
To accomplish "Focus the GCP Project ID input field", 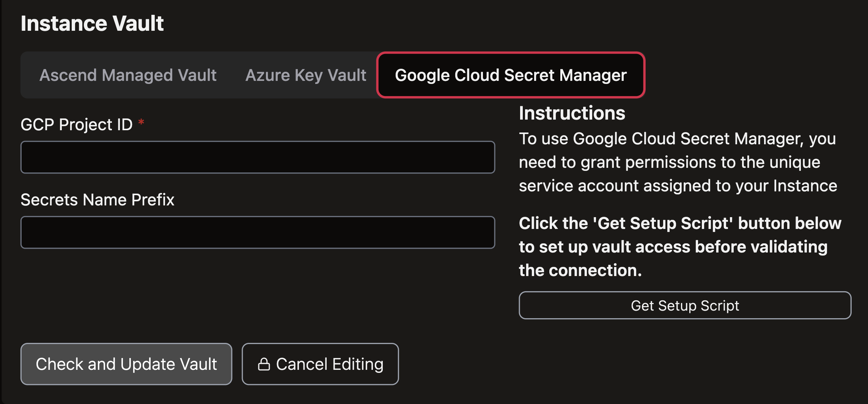I will pos(258,157).
